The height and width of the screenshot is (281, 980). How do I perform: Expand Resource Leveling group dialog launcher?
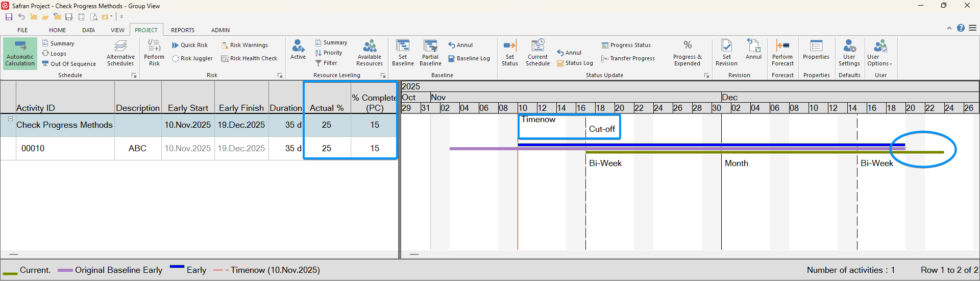tap(383, 76)
